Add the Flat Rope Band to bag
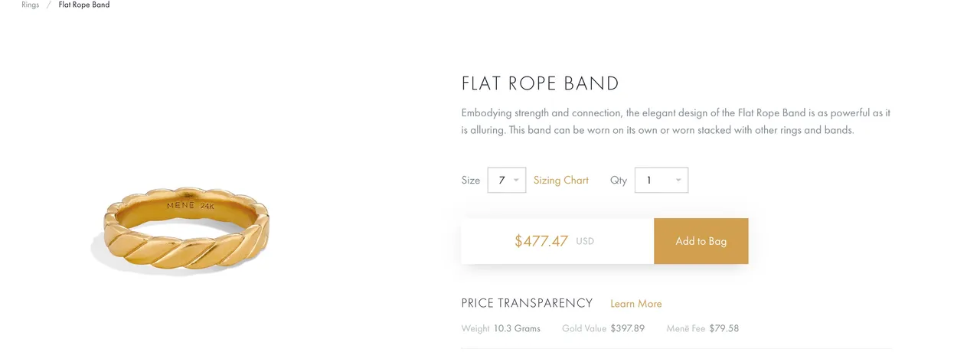This screenshot has width=980, height=352. (x=701, y=241)
